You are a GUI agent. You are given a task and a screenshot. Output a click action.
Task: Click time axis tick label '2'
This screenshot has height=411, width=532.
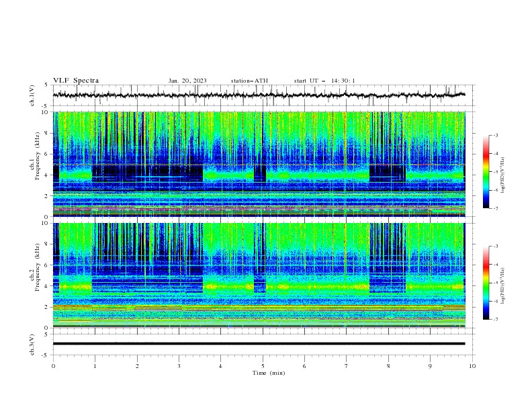point(137,366)
